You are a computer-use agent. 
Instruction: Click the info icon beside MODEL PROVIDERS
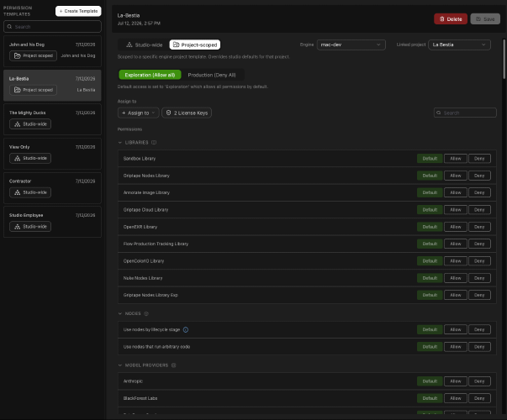[x=174, y=365]
